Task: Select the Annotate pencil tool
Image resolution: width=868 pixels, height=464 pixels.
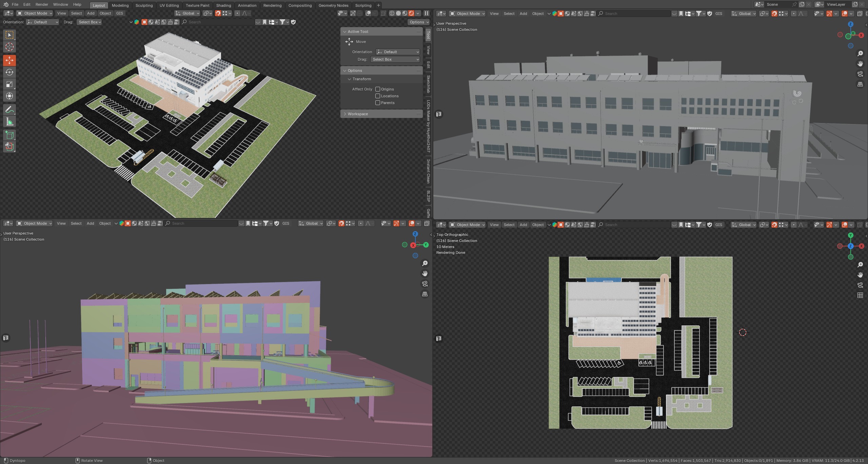Action: (9, 109)
